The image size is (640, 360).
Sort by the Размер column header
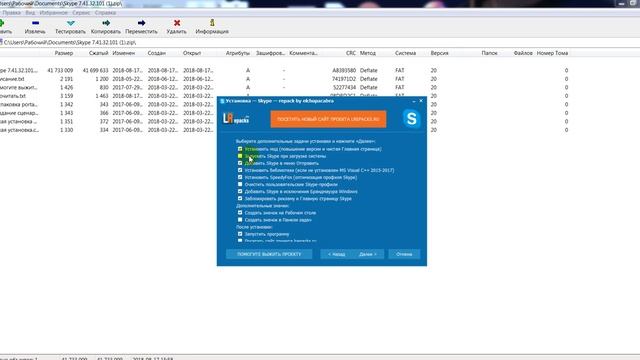[x=64, y=53]
